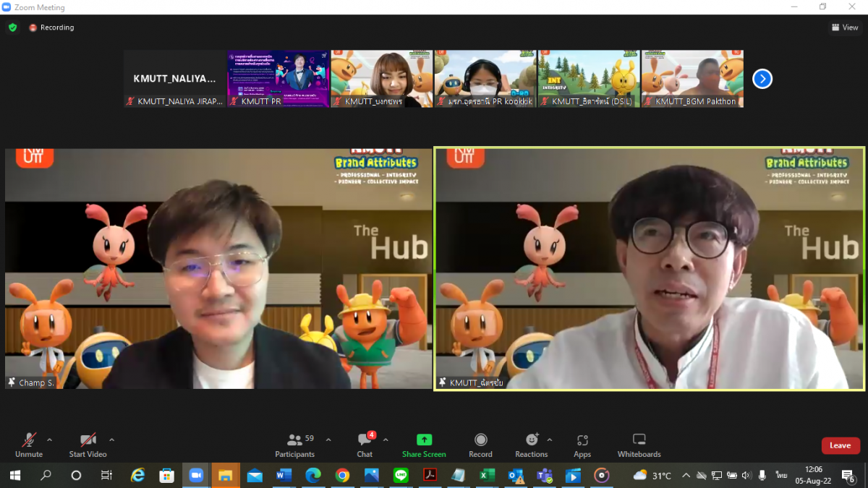
Task: Open Google Chrome from taskbar
Action: pos(342,475)
